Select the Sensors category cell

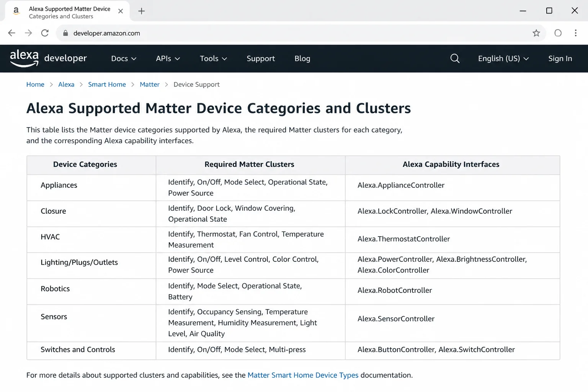[91, 323]
